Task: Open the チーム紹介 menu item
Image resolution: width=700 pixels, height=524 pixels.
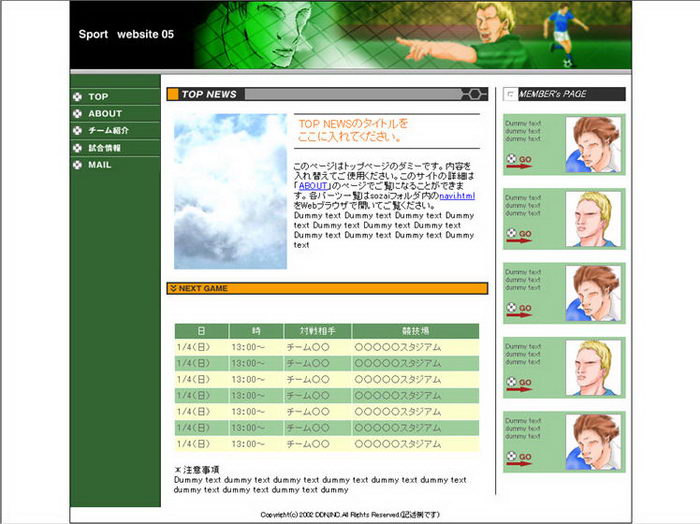Action: [x=108, y=131]
